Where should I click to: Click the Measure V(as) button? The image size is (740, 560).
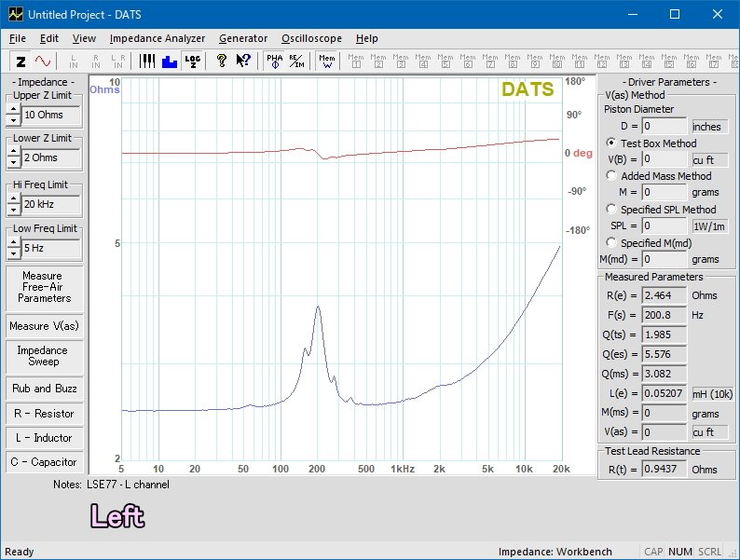point(45,326)
